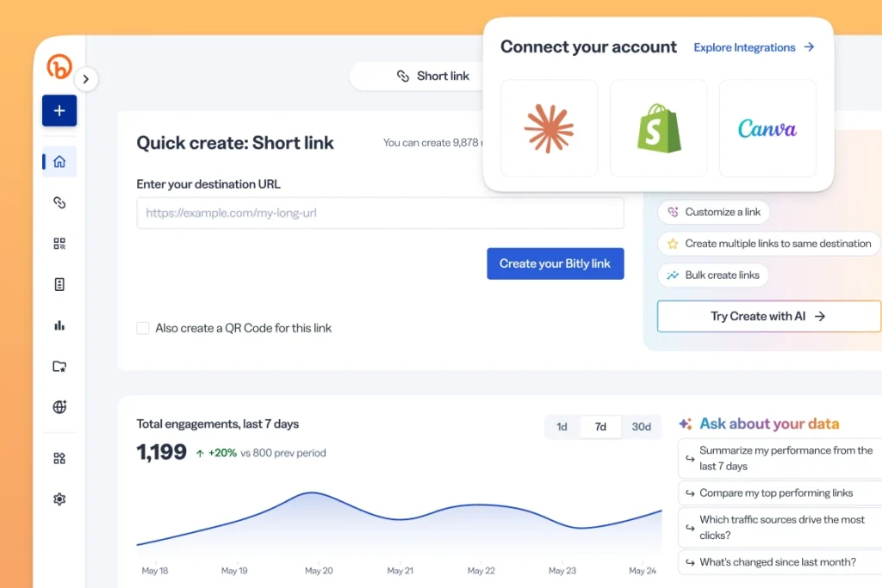Viewport: 882px width, 588px height.
Task: Click the May 20 chart axis label
Action: pyautogui.click(x=319, y=571)
